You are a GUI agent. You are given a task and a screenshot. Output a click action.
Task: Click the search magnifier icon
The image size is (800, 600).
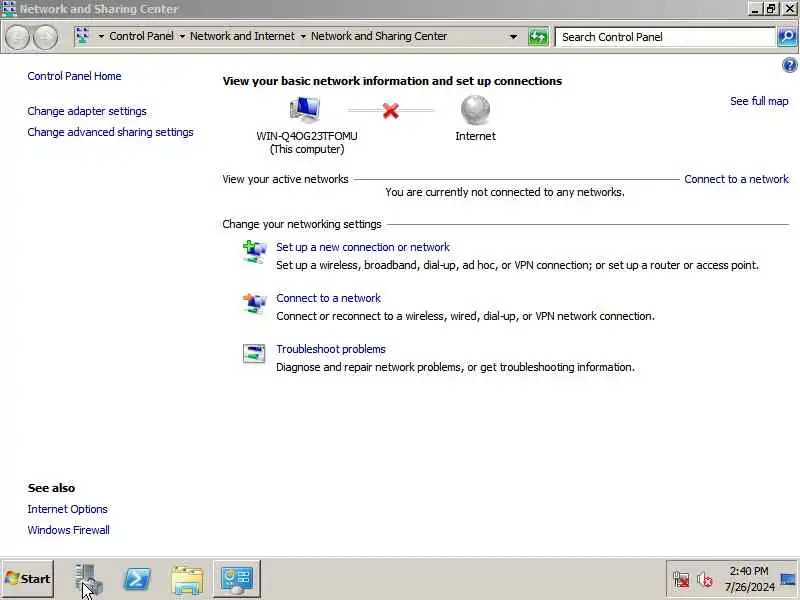pos(787,37)
